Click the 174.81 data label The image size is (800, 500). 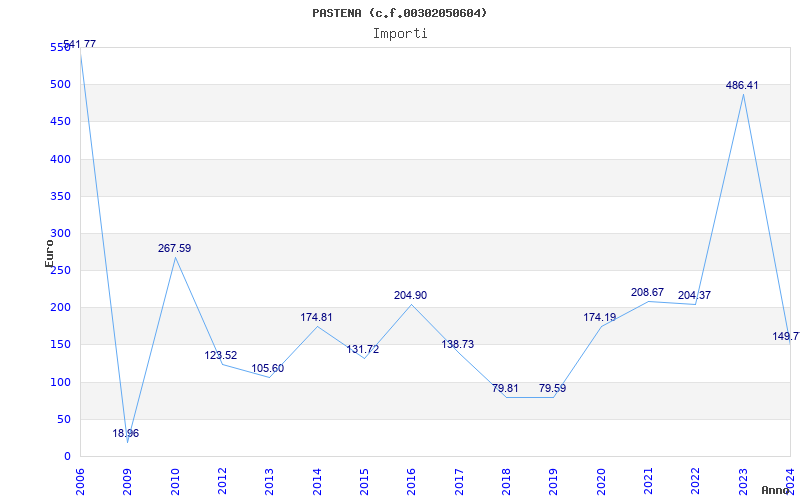point(316,317)
